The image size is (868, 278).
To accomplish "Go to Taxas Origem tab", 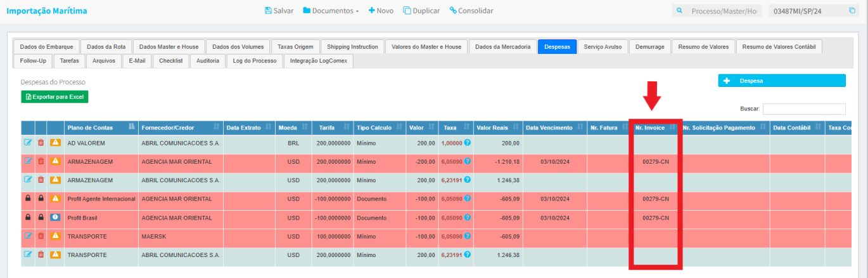I will click(295, 46).
